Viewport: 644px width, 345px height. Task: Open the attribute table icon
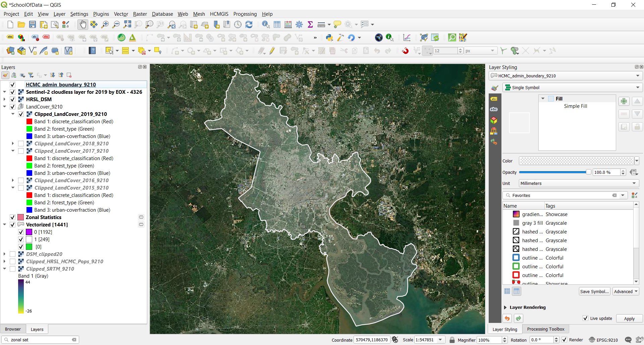[x=277, y=24]
